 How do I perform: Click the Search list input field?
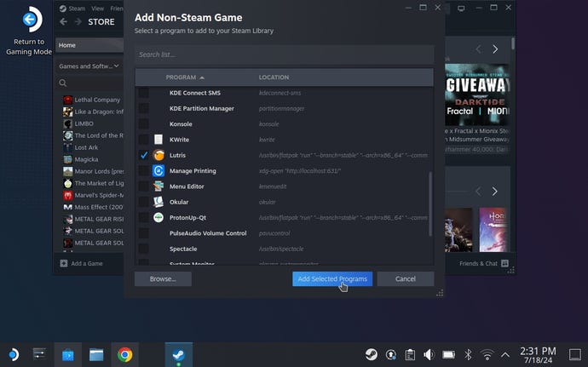tap(284, 54)
